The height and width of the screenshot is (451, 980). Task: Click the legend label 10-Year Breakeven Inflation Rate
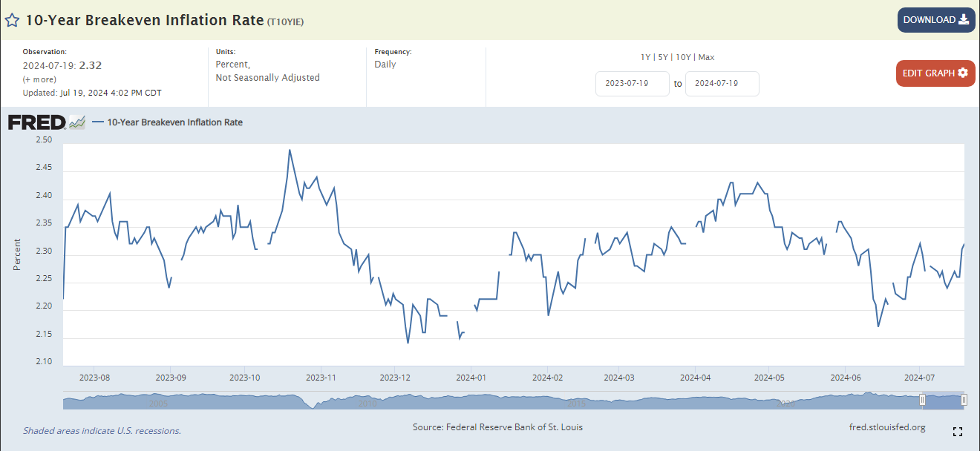[174, 122]
